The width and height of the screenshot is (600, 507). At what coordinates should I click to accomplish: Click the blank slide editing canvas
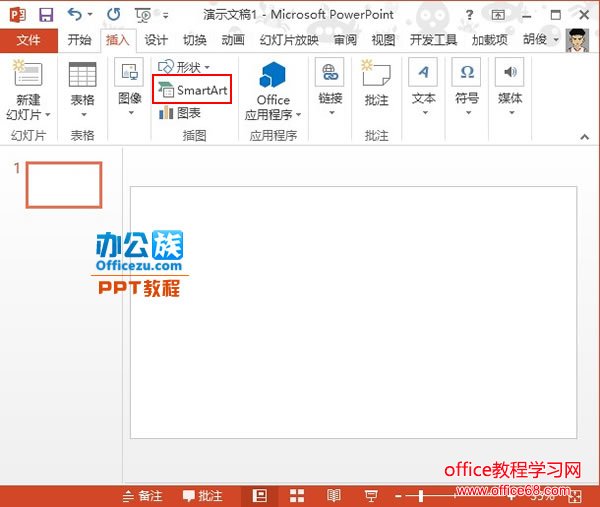point(353,312)
